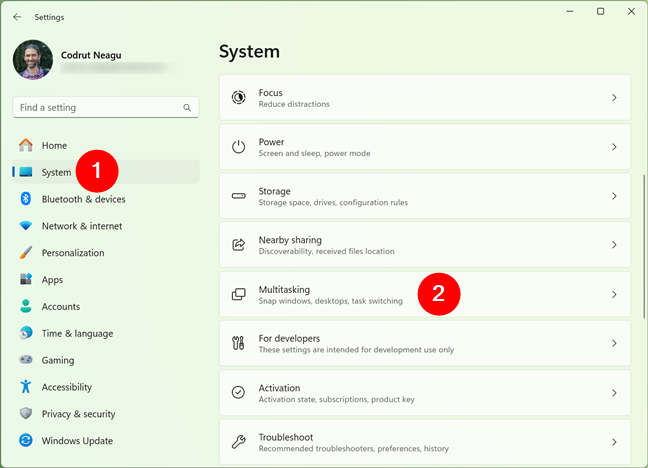Expand the Nearby sharing row chevron
This screenshot has height=468, width=648.
pos(614,245)
